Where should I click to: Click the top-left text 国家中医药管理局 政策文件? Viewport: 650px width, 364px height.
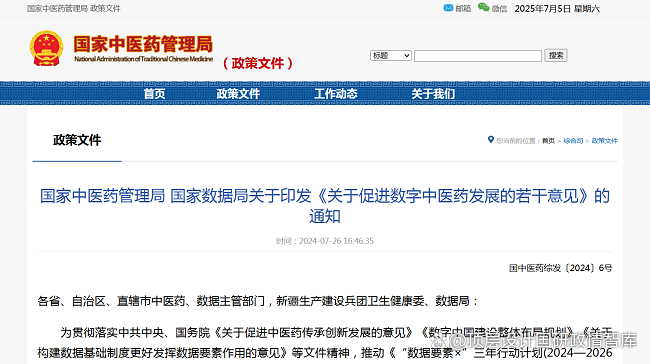[x=74, y=8]
